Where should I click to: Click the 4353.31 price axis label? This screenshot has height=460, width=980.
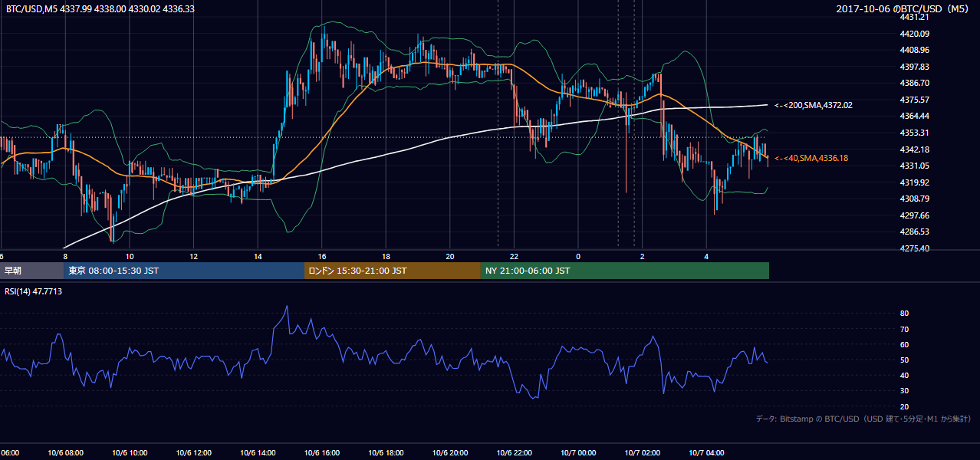coord(915,133)
